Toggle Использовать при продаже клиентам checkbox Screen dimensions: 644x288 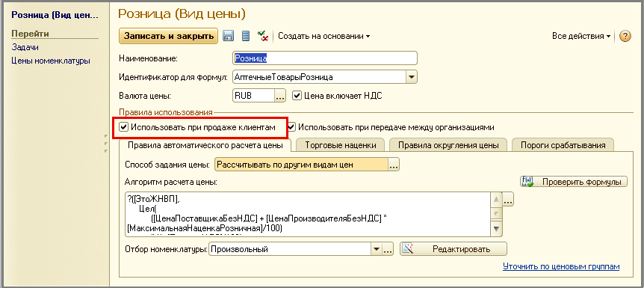point(123,127)
